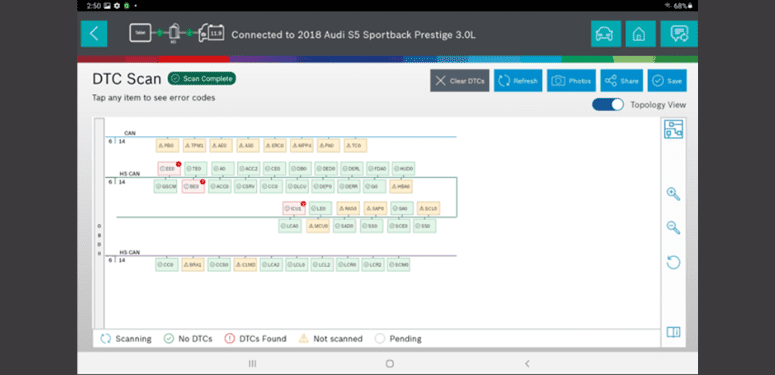Refresh the DTC scan

(x=518, y=81)
